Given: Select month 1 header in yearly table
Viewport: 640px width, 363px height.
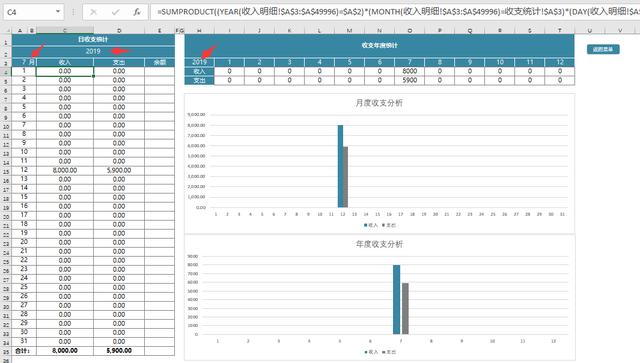Looking at the screenshot, I should pyautogui.click(x=229, y=62).
